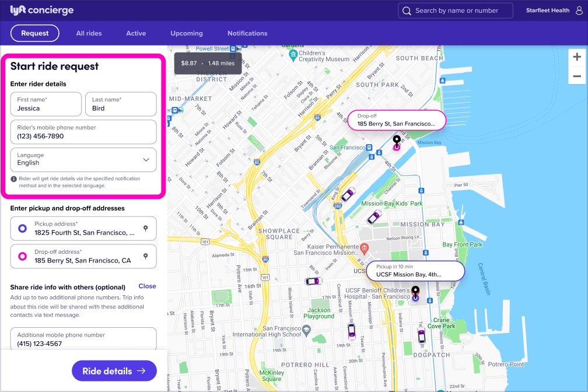Click the car icon on 16th St
Viewport: 588px width, 392px height.
click(x=313, y=281)
